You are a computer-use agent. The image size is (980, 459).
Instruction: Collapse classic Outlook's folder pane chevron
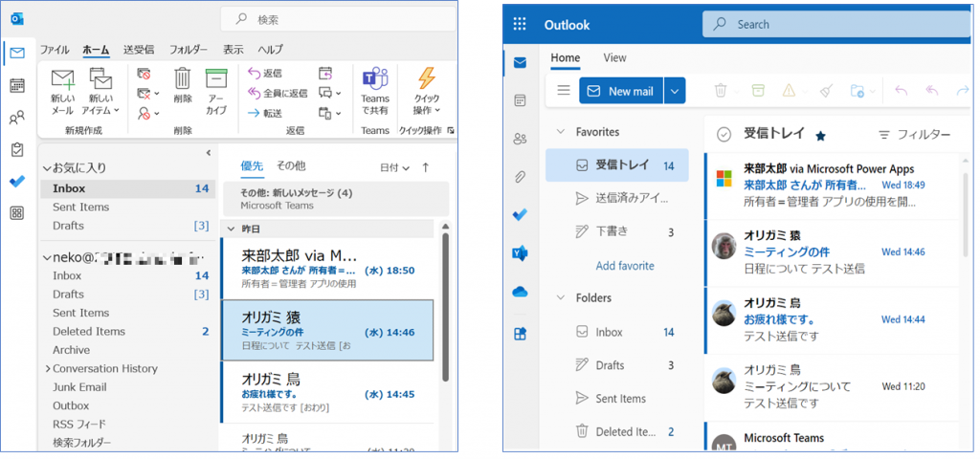pyautogui.click(x=208, y=153)
